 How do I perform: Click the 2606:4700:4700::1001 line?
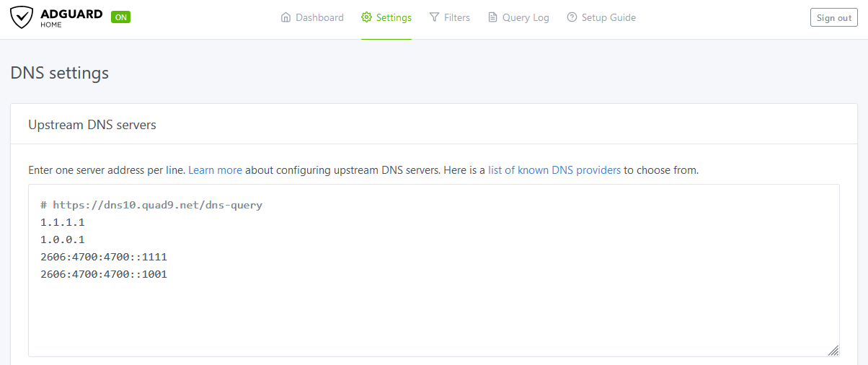pyautogui.click(x=104, y=274)
